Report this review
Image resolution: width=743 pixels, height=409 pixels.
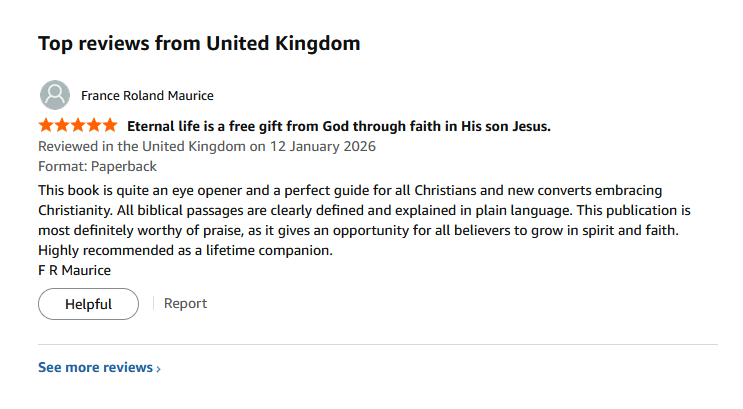pos(185,304)
